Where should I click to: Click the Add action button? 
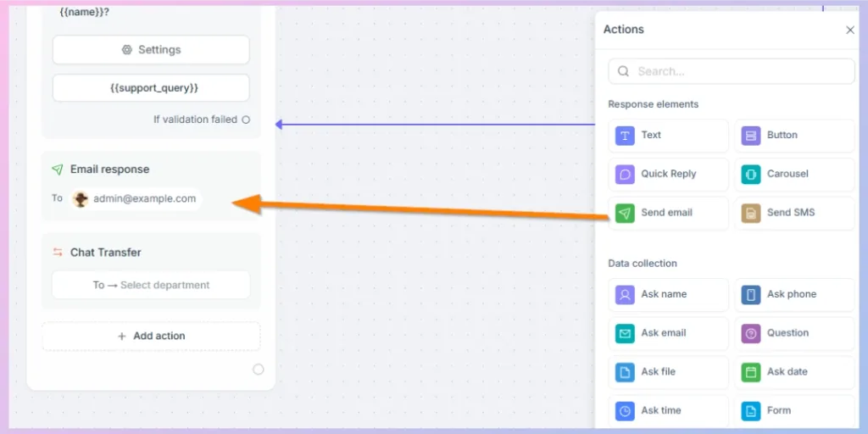(151, 336)
